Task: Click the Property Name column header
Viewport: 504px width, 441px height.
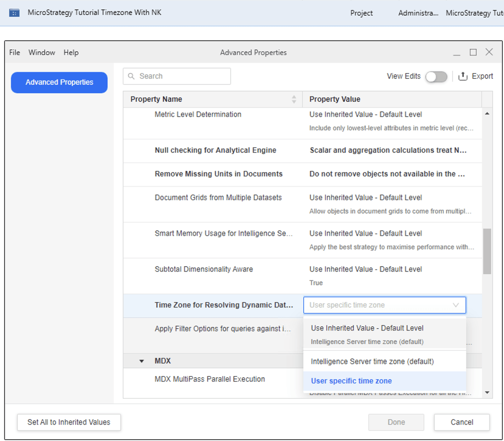Action: 213,99
